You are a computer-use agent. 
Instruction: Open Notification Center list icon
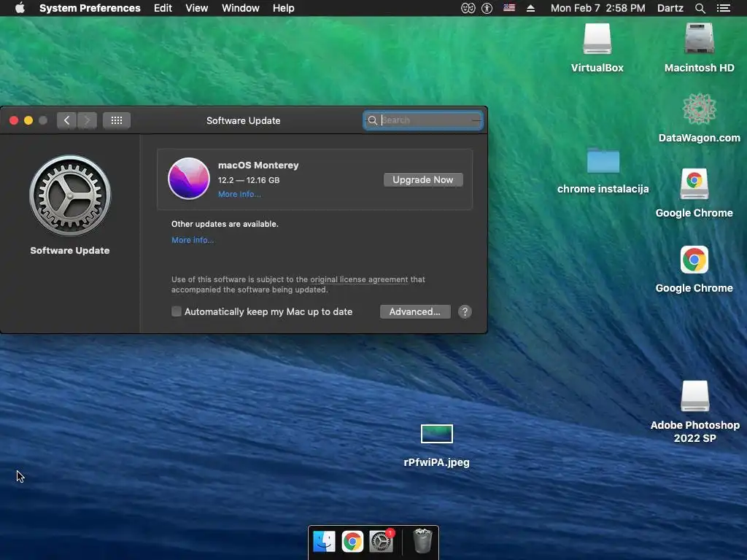coord(723,8)
